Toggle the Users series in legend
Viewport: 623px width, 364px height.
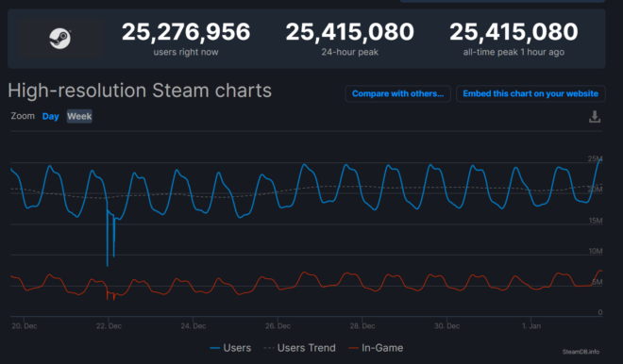click(x=230, y=348)
